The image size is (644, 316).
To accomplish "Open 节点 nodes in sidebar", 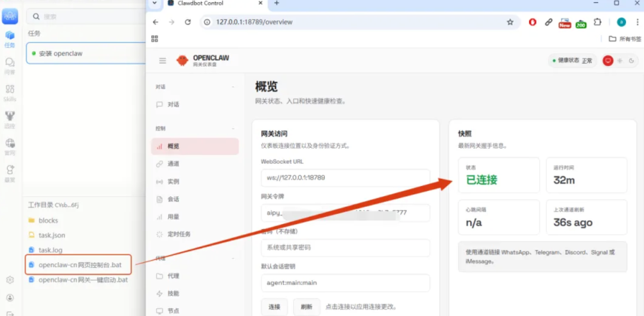I will click(195, 311).
